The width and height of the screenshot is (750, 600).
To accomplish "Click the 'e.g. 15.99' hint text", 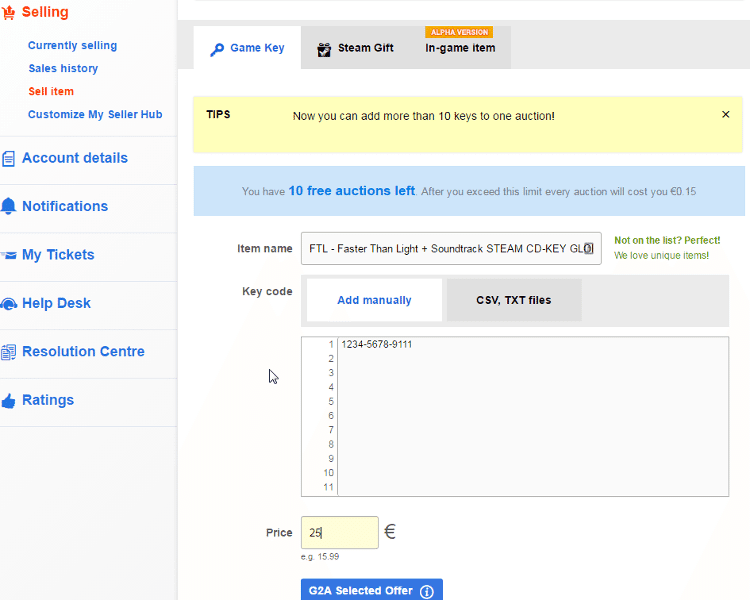I will tap(320, 557).
